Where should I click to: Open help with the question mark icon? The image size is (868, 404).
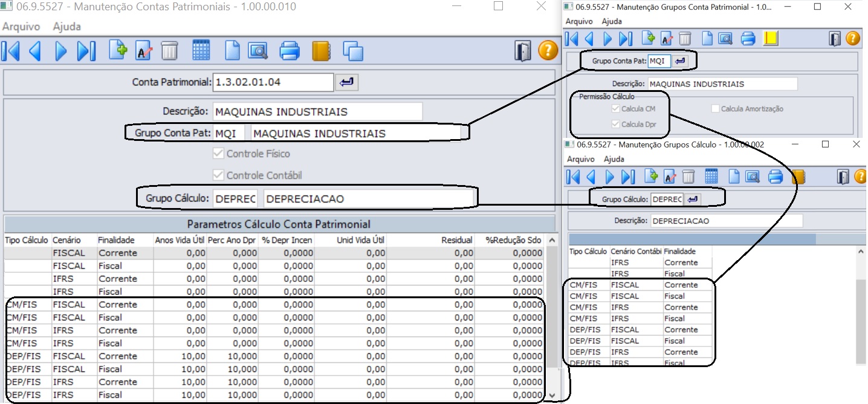pyautogui.click(x=548, y=51)
